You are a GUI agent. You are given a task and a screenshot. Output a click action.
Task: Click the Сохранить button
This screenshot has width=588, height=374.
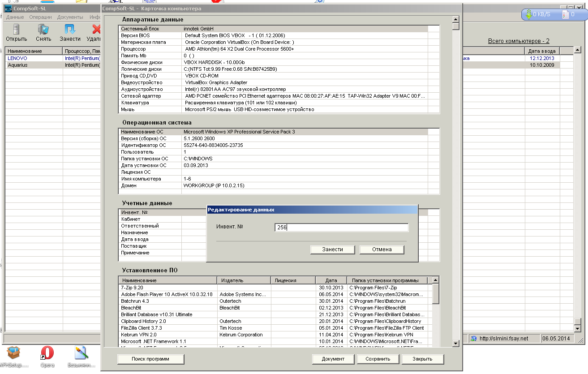(x=378, y=359)
